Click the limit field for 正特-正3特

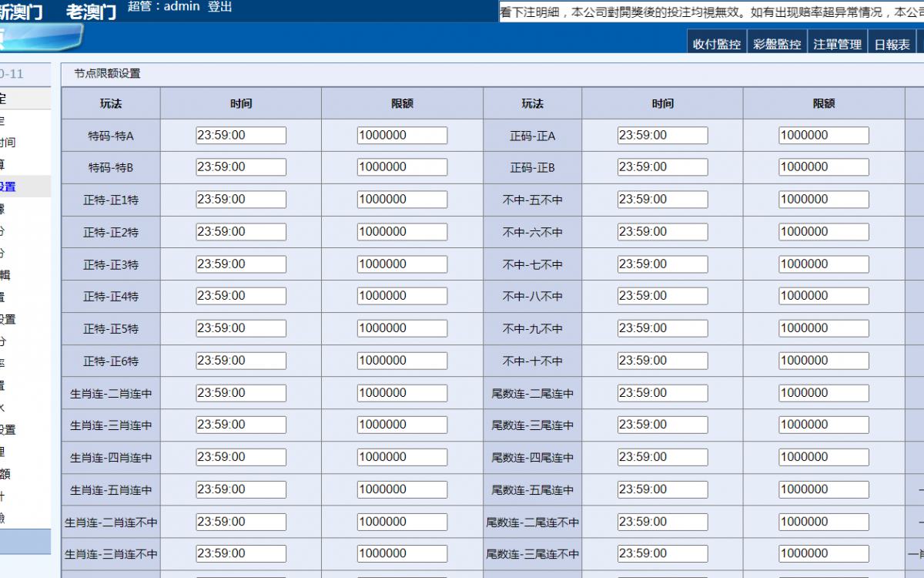coord(402,264)
